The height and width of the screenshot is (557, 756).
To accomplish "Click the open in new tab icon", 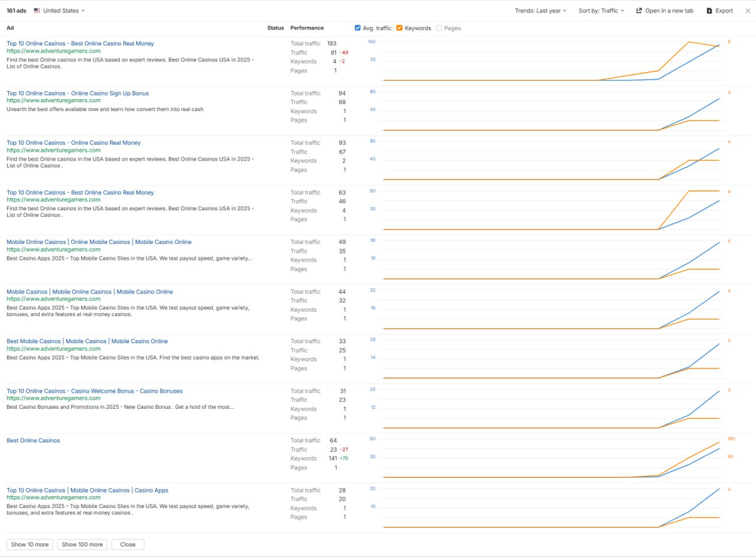I will pyautogui.click(x=638, y=11).
